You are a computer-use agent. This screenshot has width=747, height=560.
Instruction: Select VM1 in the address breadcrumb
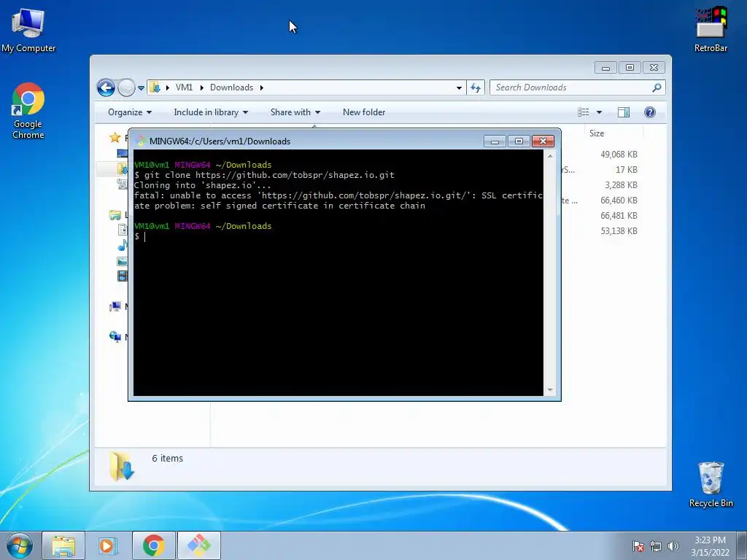[184, 87]
